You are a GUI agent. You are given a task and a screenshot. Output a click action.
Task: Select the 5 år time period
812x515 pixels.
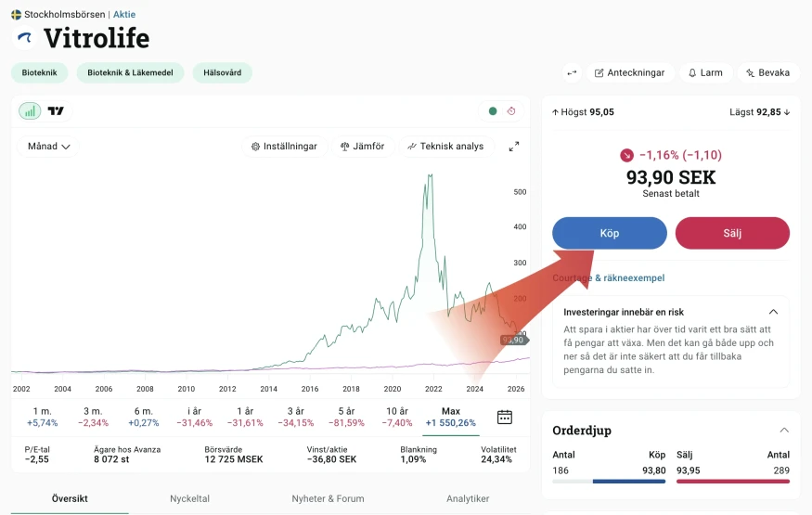346,417
